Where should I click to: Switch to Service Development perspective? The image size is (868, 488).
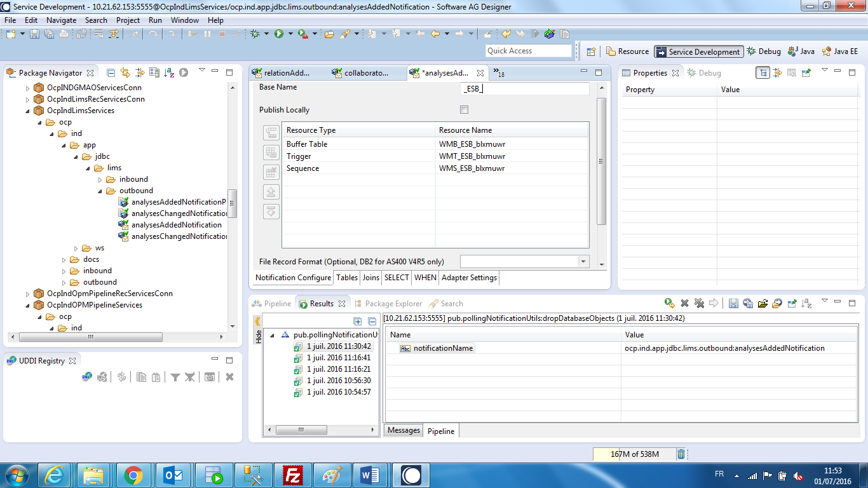pos(698,51)
